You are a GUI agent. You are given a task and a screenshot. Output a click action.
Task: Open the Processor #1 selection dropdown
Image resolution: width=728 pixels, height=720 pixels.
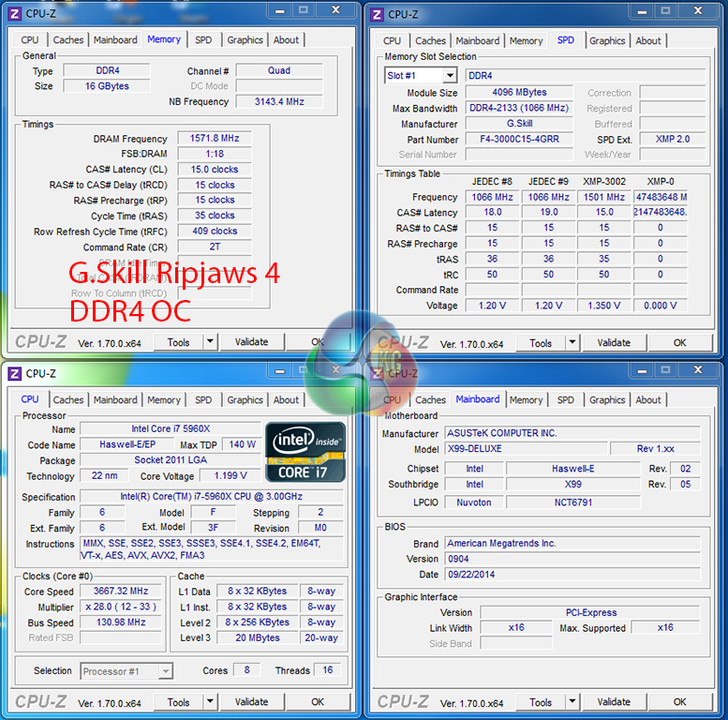(166, 671)
